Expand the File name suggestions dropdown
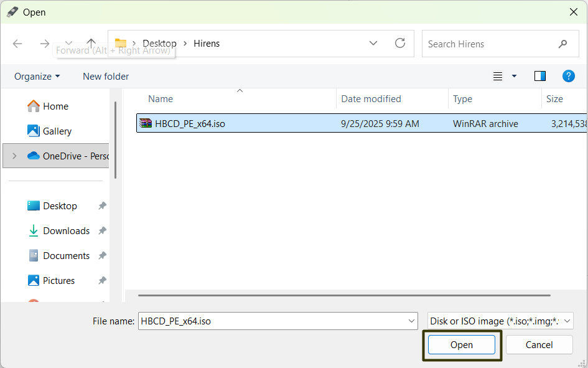 [411, 321]
